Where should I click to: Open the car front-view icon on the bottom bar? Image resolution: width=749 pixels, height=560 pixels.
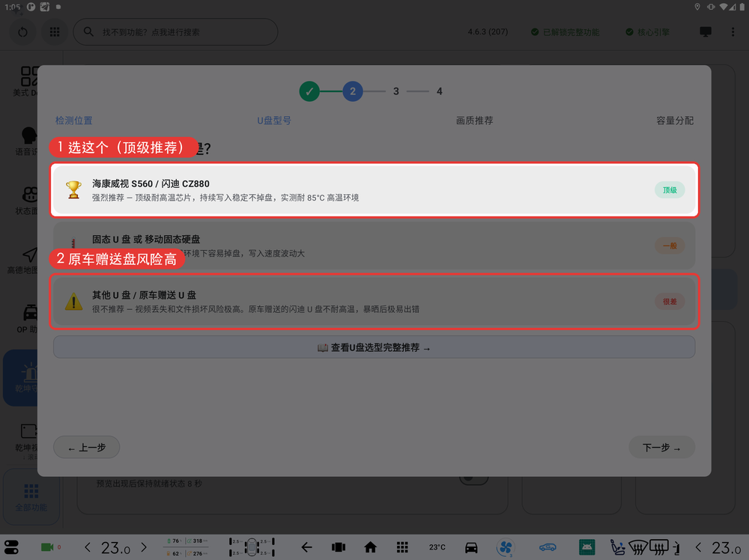click(x=471, y=547)
